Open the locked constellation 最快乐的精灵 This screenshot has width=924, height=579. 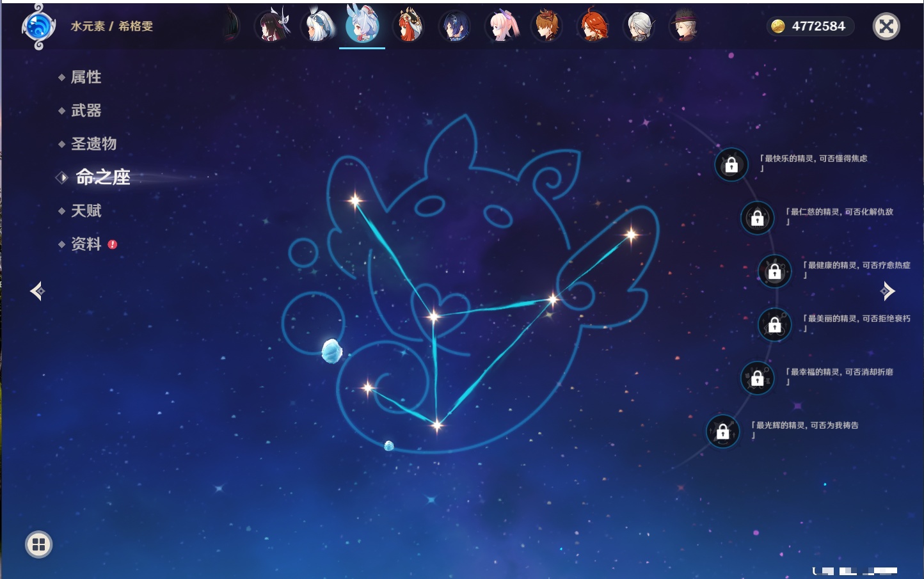pos(731,165)
